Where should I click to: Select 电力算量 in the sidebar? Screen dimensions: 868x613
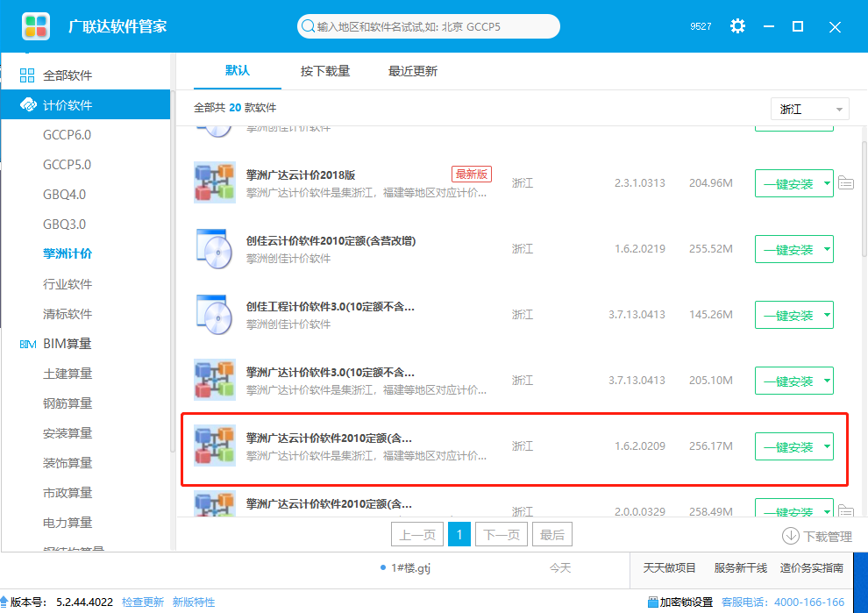point(68,523)
